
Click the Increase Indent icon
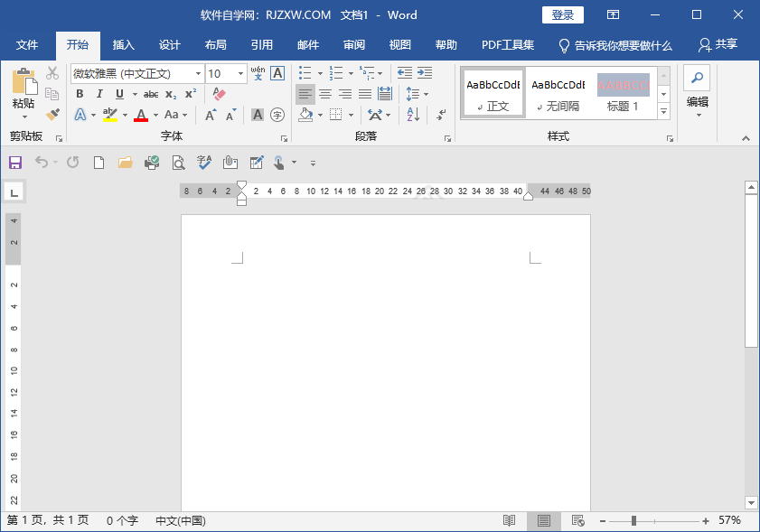pos(424,73)
